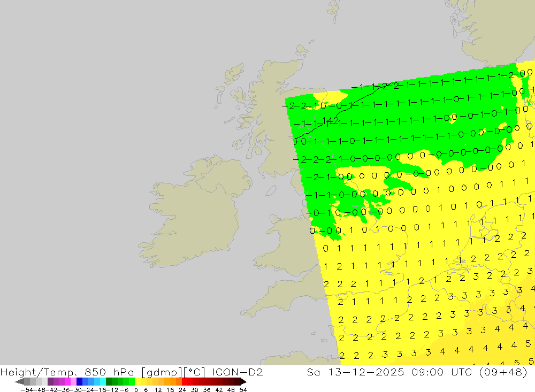Select the cyan legend swatch

[103, 382]
